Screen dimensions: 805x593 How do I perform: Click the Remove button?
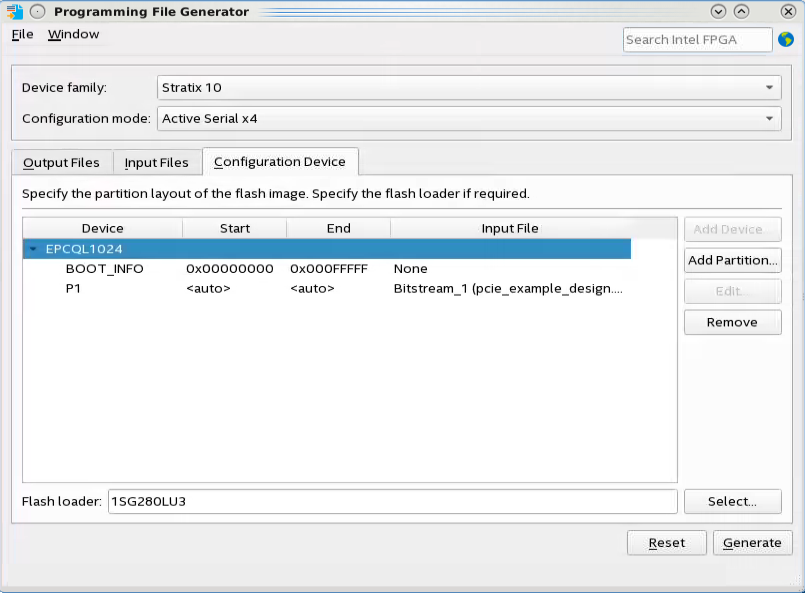point(733,322)
